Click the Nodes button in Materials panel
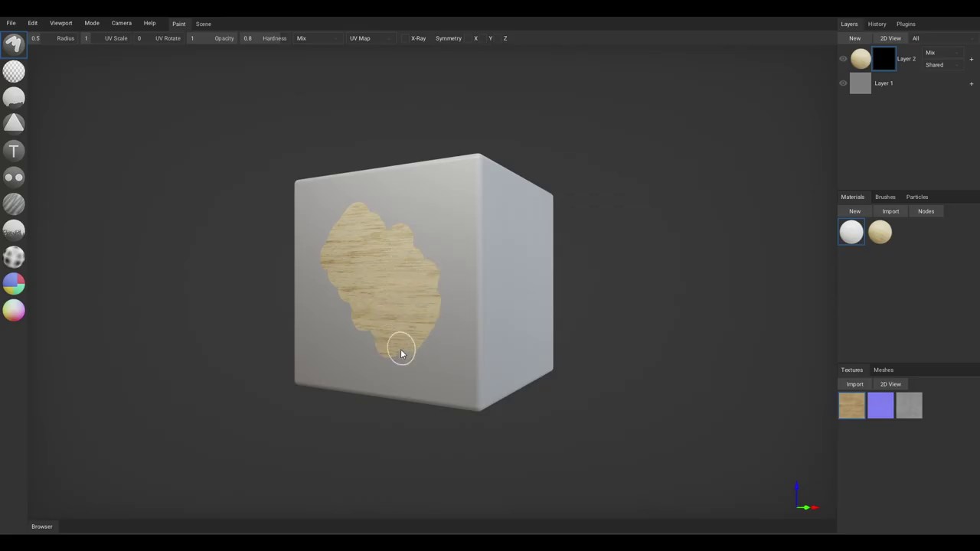 click(926, 211)
